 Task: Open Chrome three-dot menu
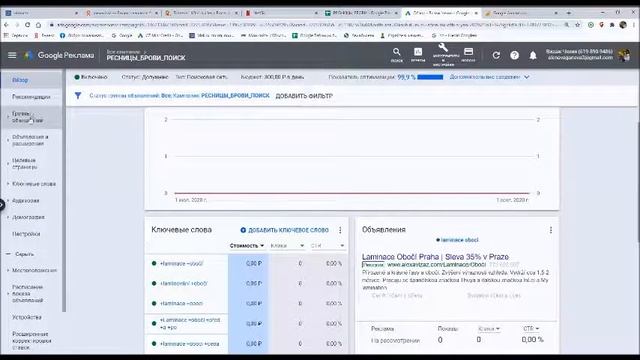coord(634,25)
